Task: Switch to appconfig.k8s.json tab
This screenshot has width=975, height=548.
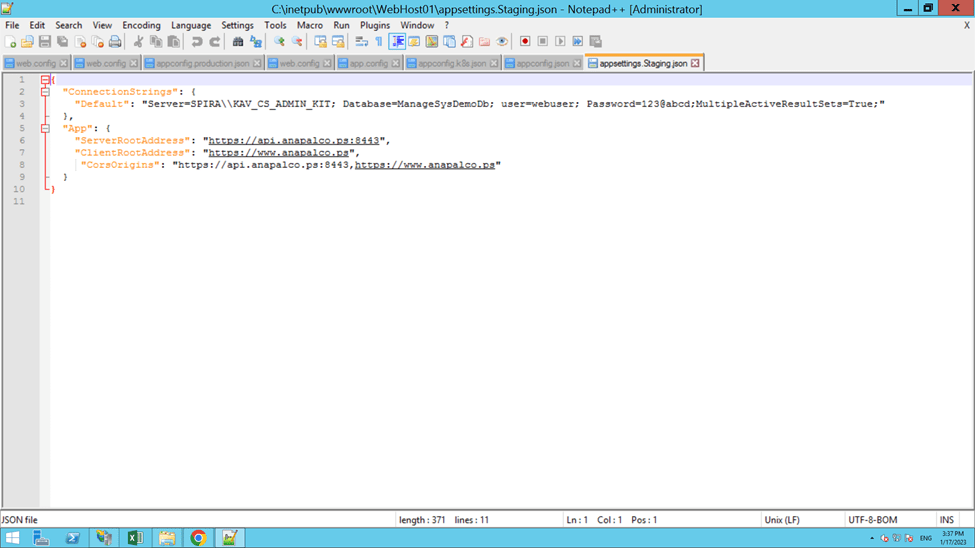Action: pos(452,63)
